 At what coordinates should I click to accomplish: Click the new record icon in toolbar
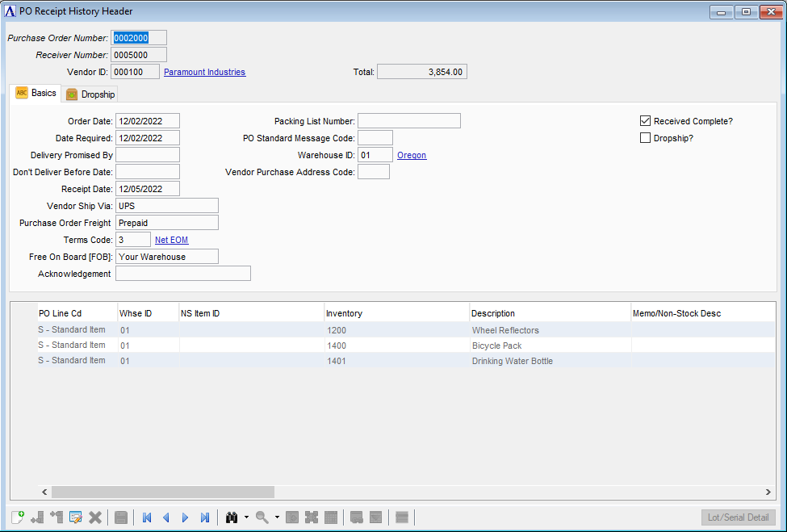[17, 517]
